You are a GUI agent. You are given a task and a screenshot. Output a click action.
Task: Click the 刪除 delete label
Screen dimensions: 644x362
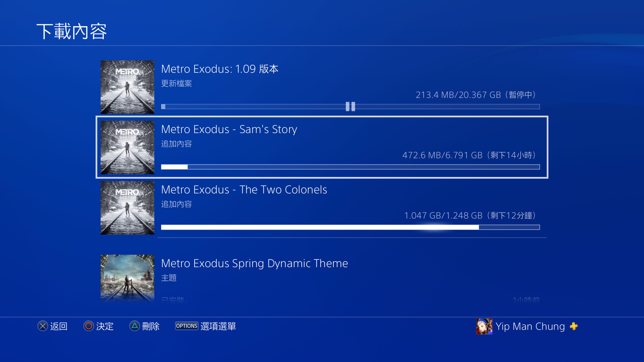tap(150, 326)
